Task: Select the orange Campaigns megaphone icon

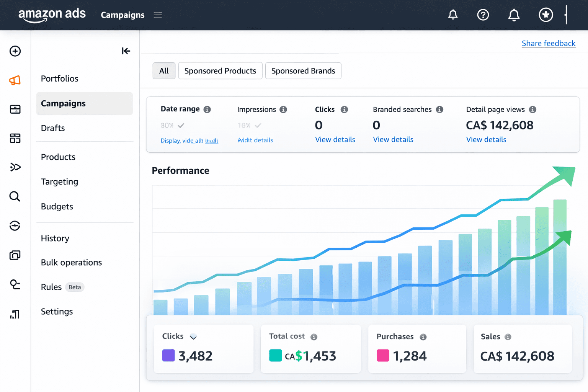Action: tap(15, 80)
